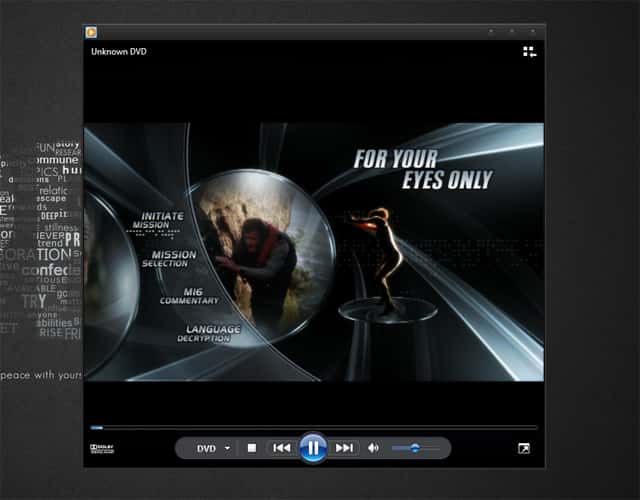
Task: Toggle full screen view icon
Action: [524, 449]
